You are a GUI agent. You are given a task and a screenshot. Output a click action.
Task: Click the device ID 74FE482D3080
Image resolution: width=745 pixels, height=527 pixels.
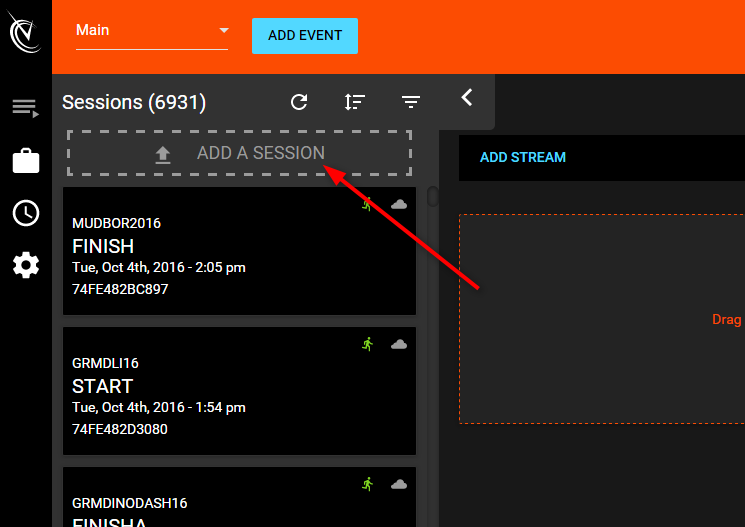120,429
